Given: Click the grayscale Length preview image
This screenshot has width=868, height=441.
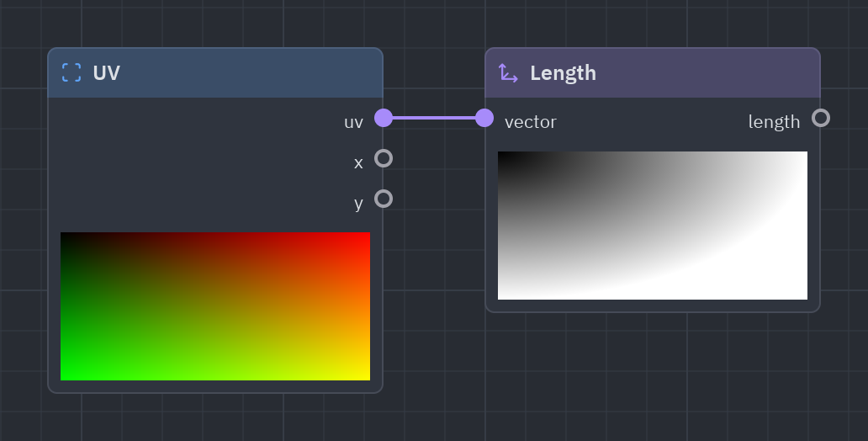Looking at the screenshot, I should click(653, 226).
